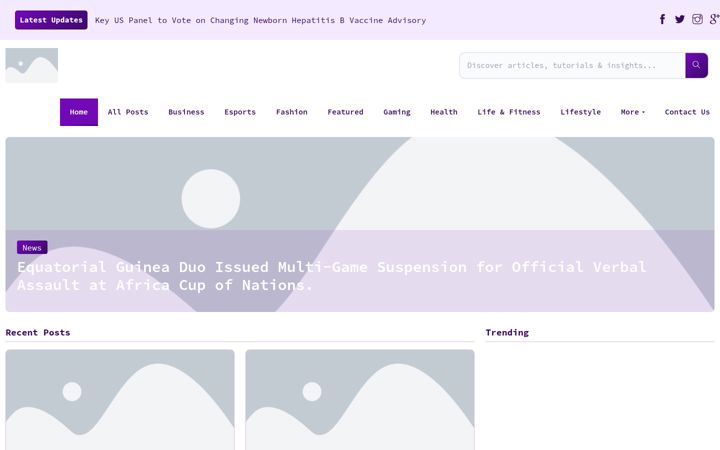720x450 pixels.
Task: Open the Google Plus social icon
Action: (x=714, y=19)
